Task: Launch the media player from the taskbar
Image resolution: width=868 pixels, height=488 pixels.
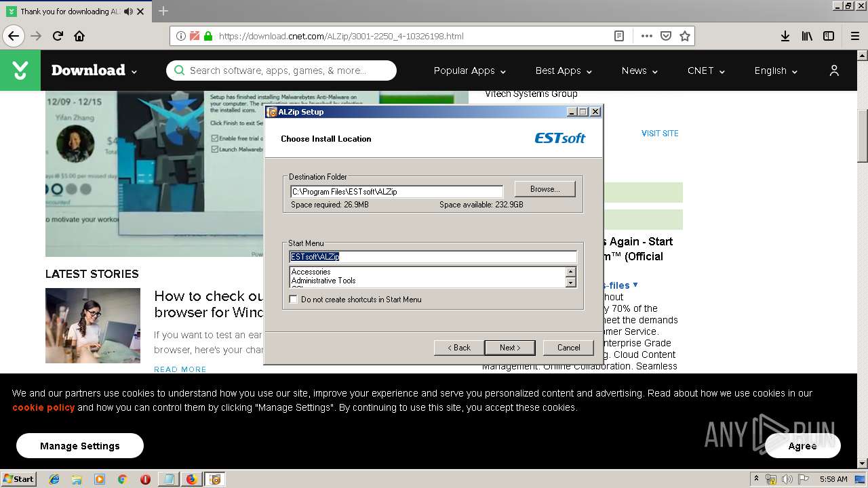Action: pyautogui.click(x=100, y=479)
